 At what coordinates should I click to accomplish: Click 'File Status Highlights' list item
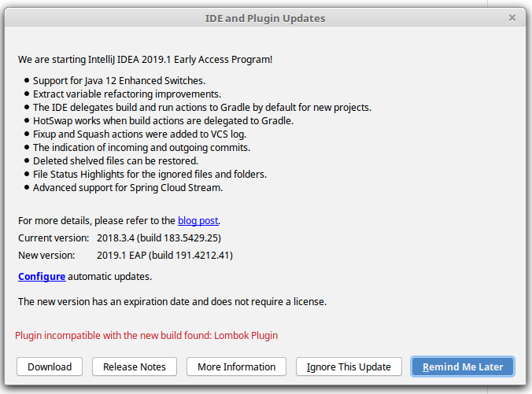coord(150,175)
